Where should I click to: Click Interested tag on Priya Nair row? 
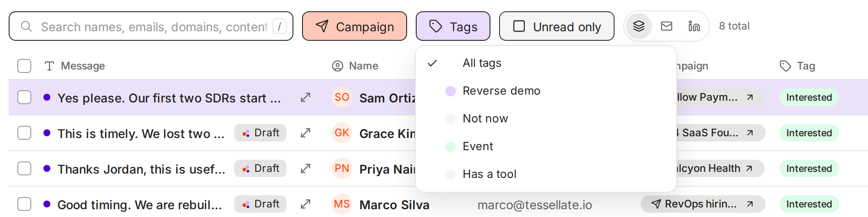click(x=809, y=168)
